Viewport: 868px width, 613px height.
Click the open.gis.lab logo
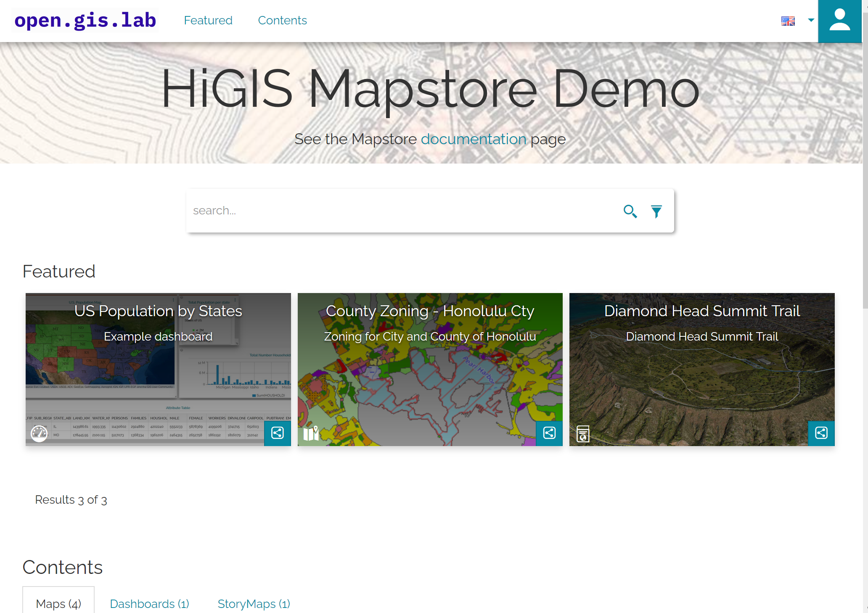click(85, 20)
